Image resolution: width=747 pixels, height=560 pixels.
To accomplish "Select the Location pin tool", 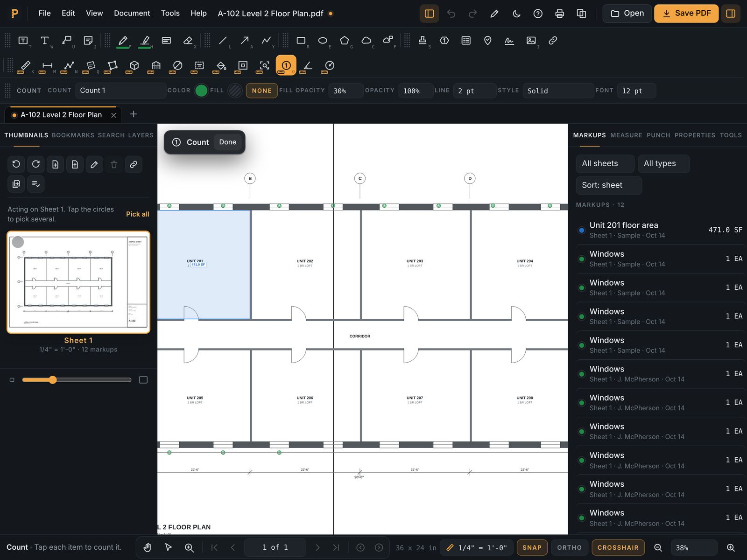I will click(487, 41).
